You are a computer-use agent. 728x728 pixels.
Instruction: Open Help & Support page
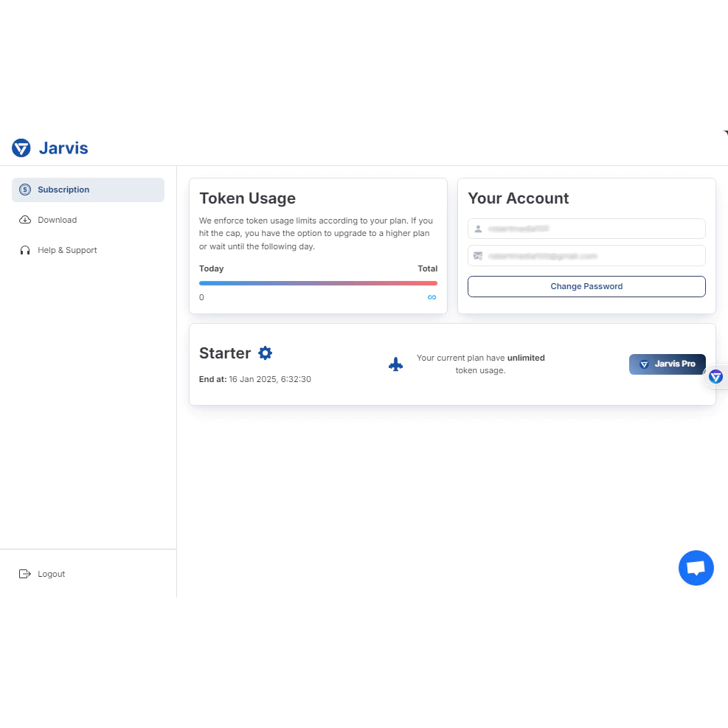pyautogui.click(x=67, y=250)
